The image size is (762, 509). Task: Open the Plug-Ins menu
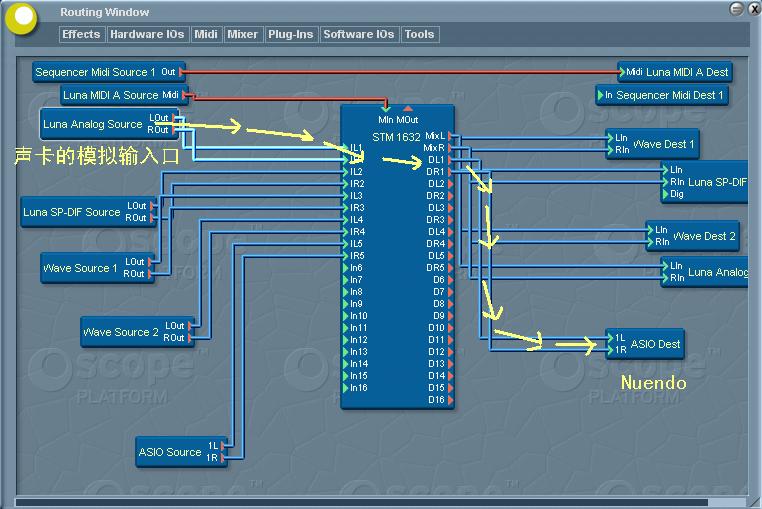click(x=291, y=34)
